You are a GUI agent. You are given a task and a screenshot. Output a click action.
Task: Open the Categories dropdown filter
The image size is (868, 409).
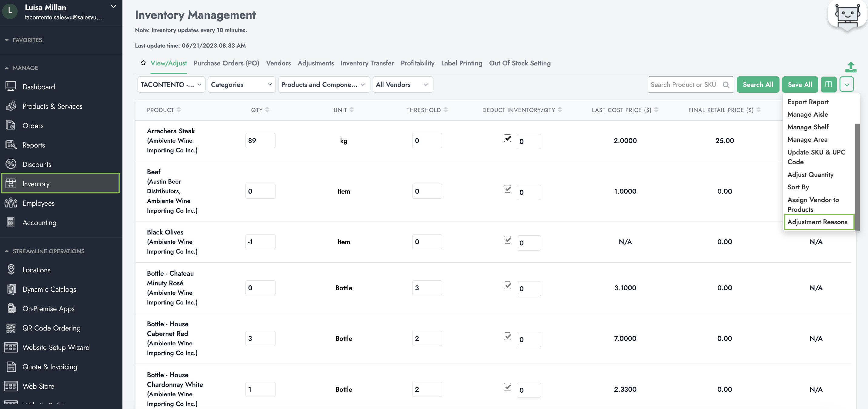pos(241,85)
